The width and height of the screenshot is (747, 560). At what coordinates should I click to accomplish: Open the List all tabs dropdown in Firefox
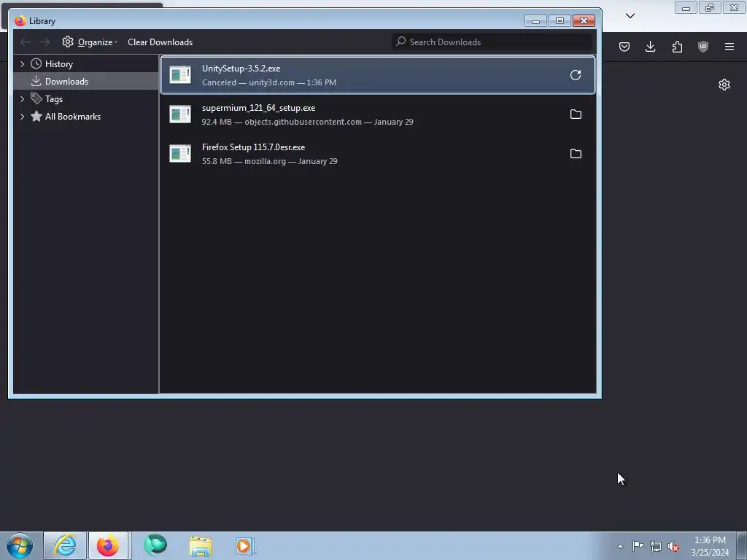(x=630, y=16)
